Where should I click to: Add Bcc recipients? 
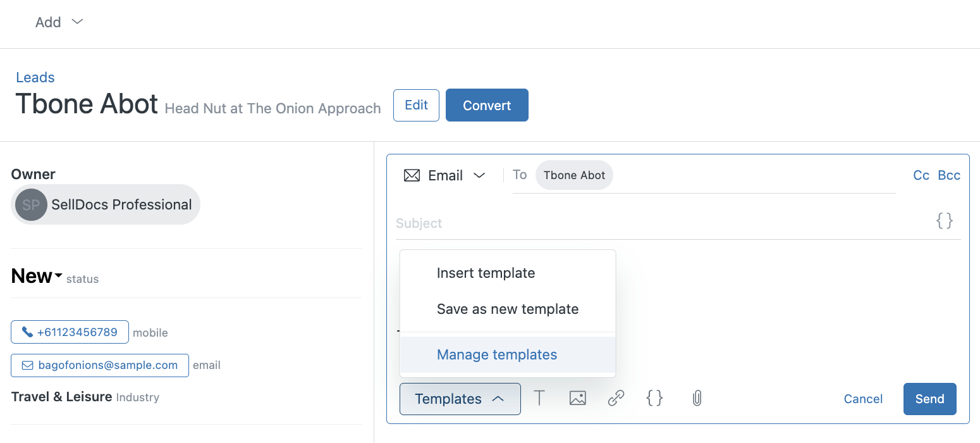949,175
